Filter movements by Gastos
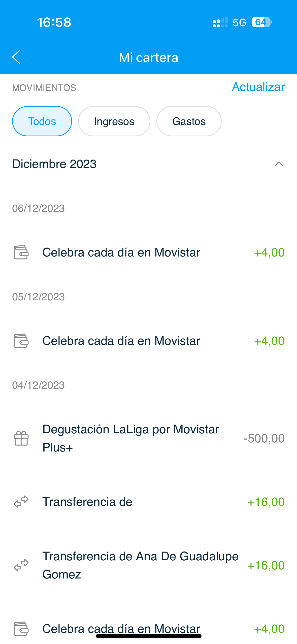Viewport: 297px width, 644px height. (x=189, y=121)
